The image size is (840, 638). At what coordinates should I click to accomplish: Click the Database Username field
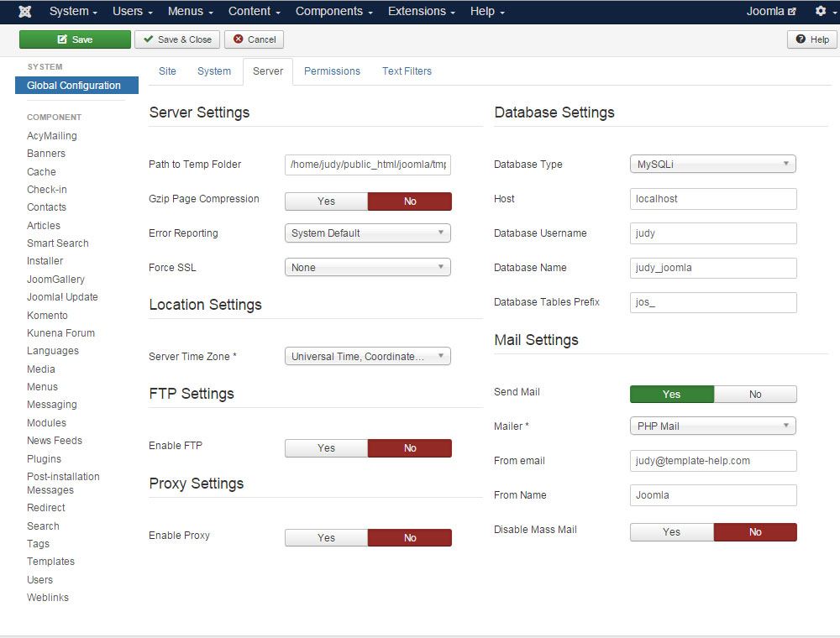[x=713, y=233]
